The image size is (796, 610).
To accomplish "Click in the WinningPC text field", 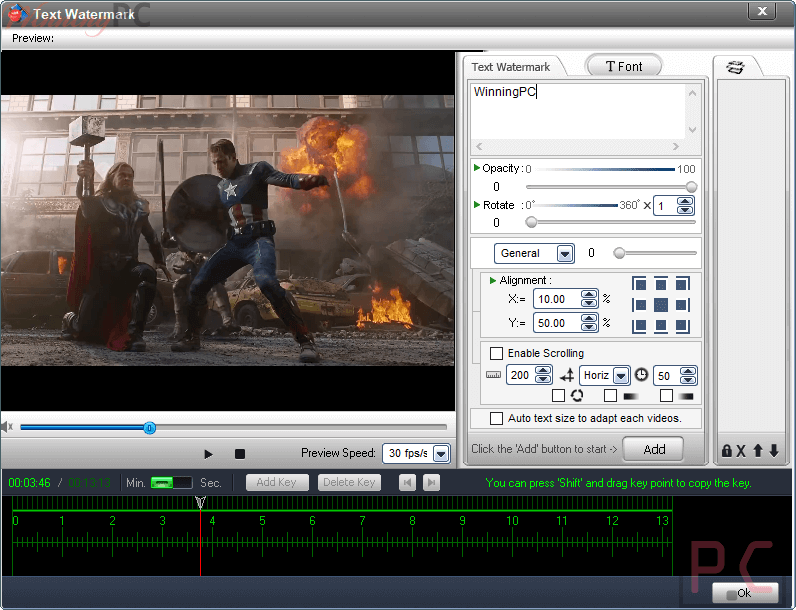I will [x=578, y=111].
